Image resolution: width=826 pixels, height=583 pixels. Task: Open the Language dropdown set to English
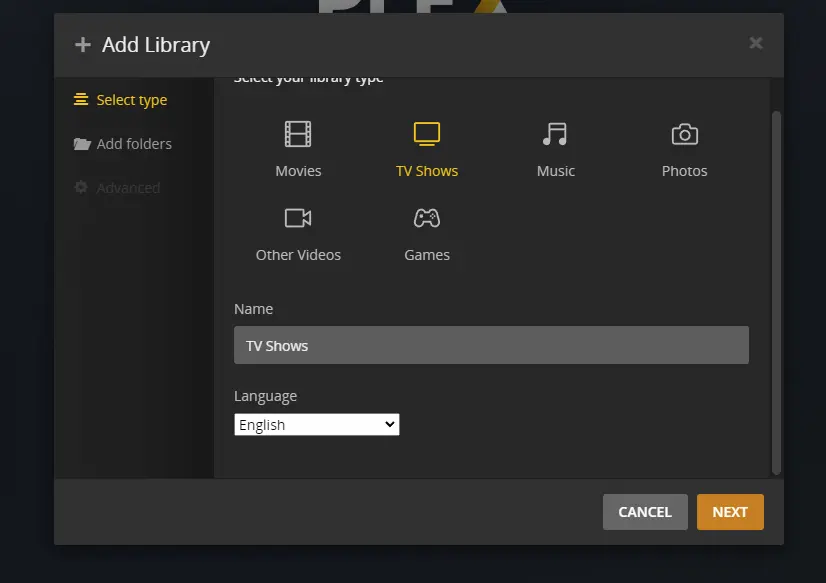point(317,425)
